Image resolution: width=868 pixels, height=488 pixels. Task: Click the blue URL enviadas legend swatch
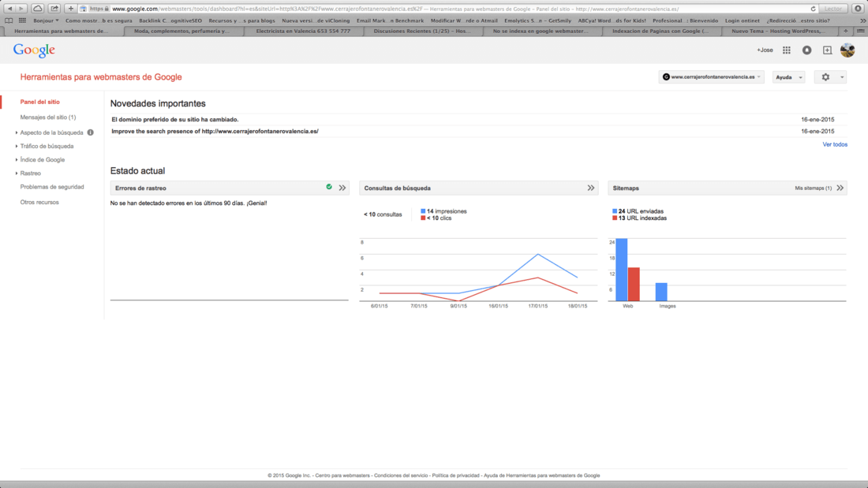[615, 211]
